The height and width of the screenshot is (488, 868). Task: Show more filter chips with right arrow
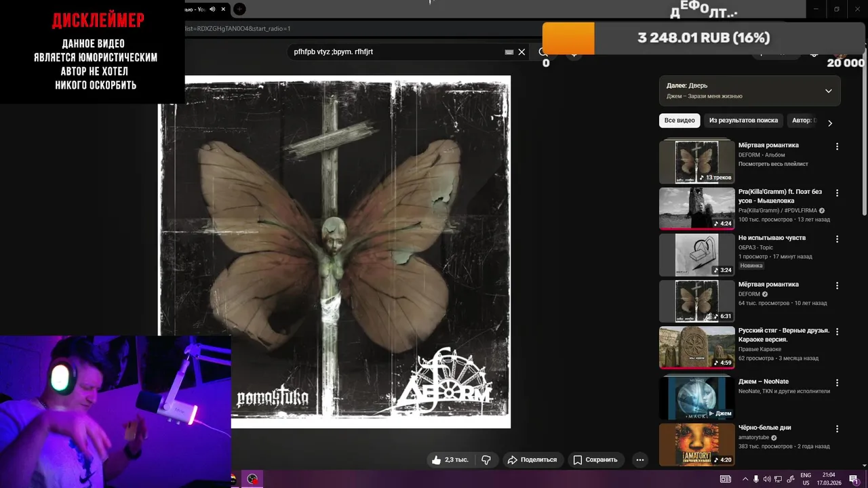click(829, 123)
